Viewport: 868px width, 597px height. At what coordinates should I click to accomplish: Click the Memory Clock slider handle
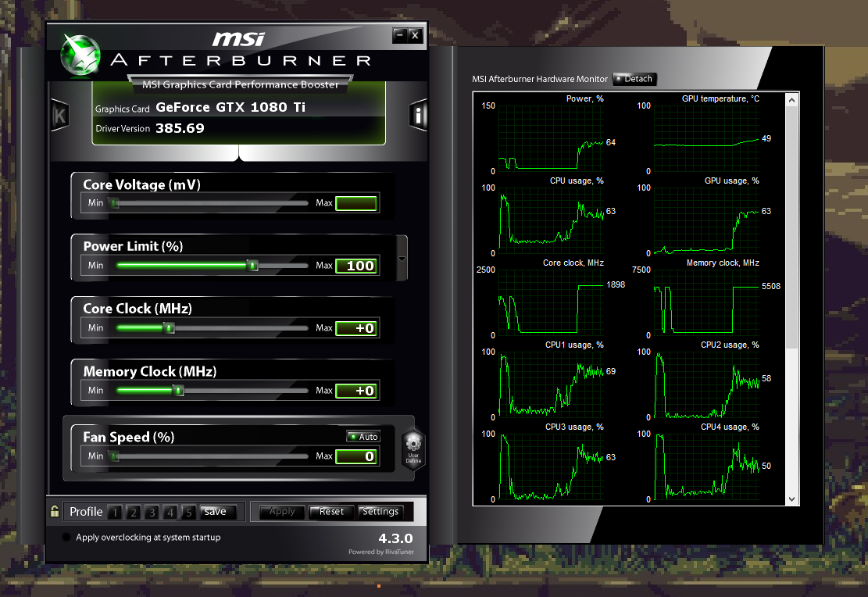coord(178,391)
